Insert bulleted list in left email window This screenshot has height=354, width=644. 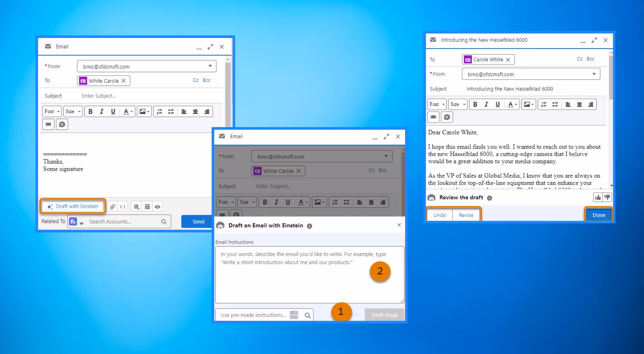click(x=171, y=111)
